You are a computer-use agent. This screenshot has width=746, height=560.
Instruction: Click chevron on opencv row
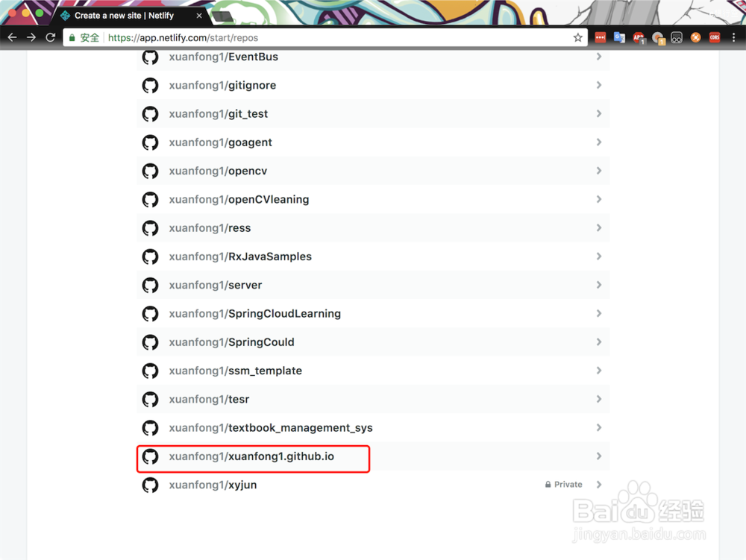[599, 171]
